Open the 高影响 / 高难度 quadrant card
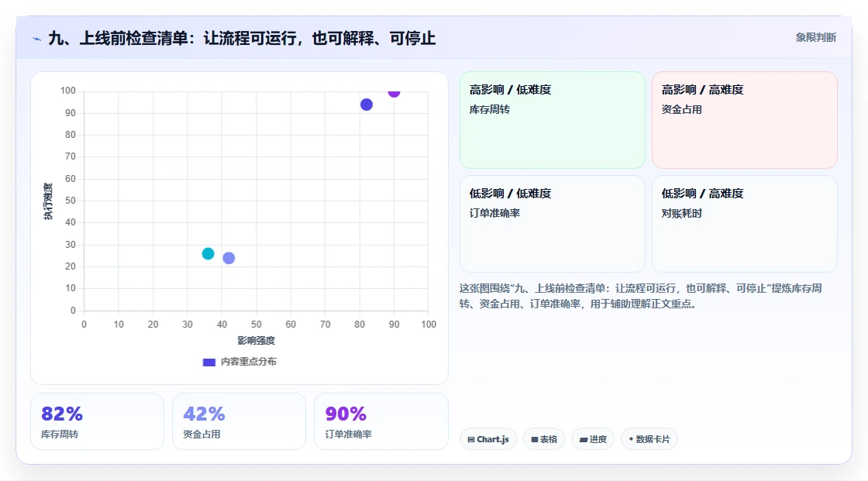This screenshot has width=868, height=481. pyautogui.click(x=744, y=119)
